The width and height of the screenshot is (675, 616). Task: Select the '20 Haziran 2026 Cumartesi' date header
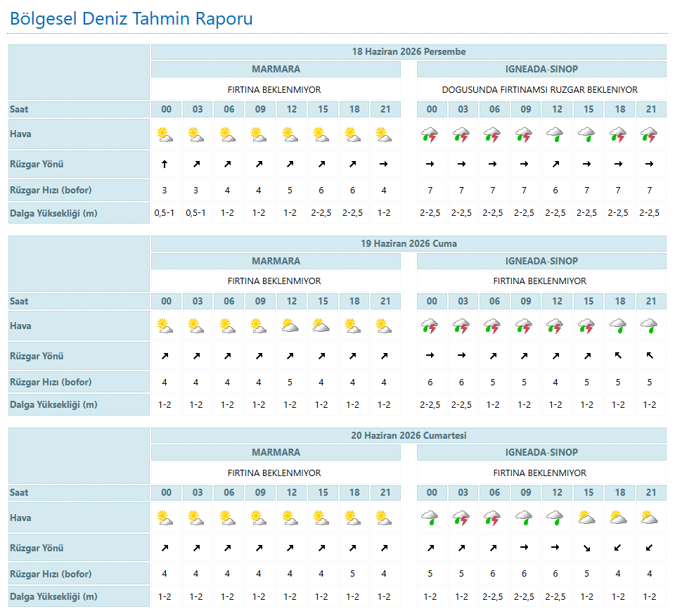[x=409, y=436]
